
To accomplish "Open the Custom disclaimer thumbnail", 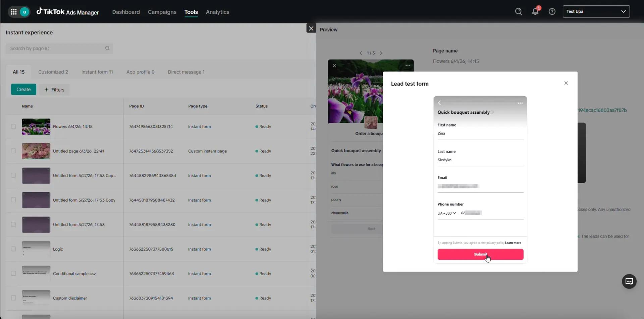I will (36, 298).
